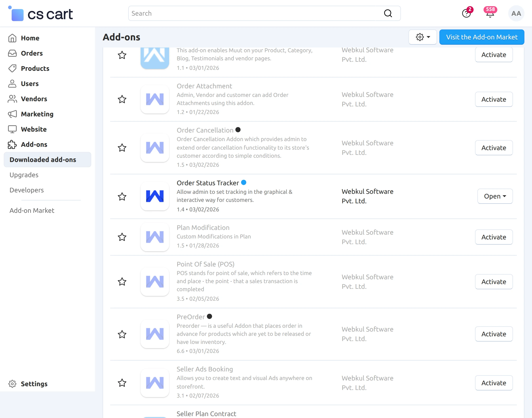
Task: Open the AA user avatar
Action: [x=516, y=13]
